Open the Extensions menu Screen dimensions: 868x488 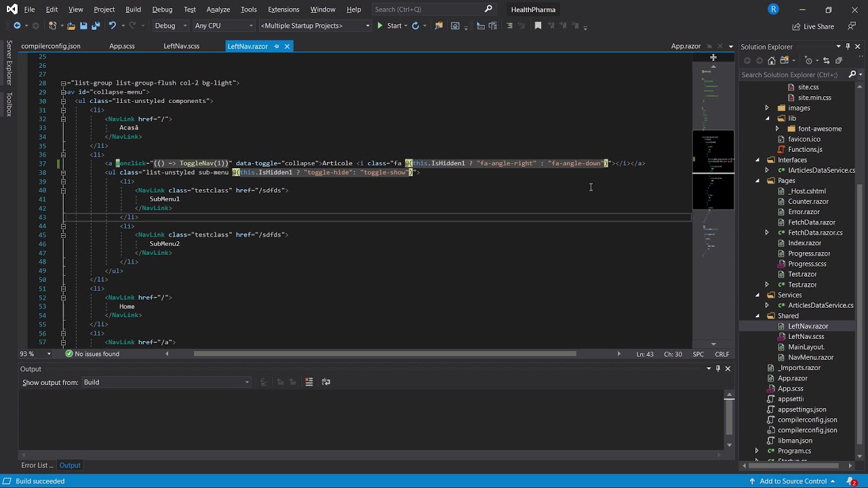(x=283, y=9)
